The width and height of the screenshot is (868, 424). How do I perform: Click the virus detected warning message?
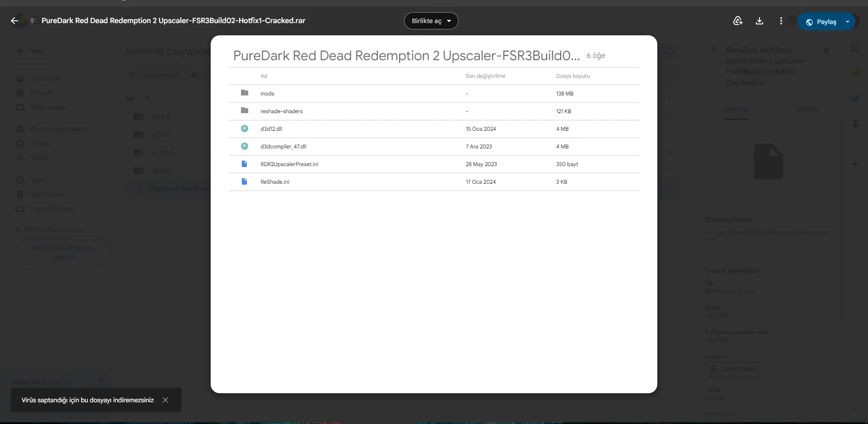point(88,400)
